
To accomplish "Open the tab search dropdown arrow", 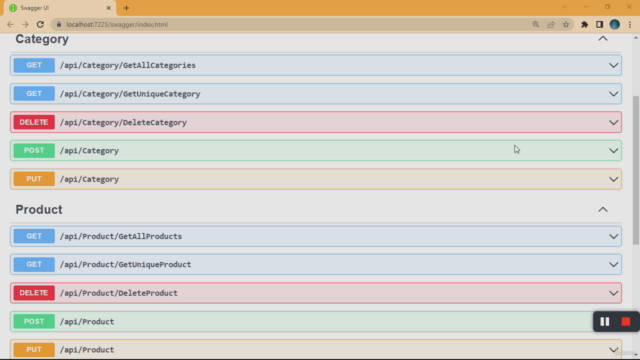I will tap(564, 7).
